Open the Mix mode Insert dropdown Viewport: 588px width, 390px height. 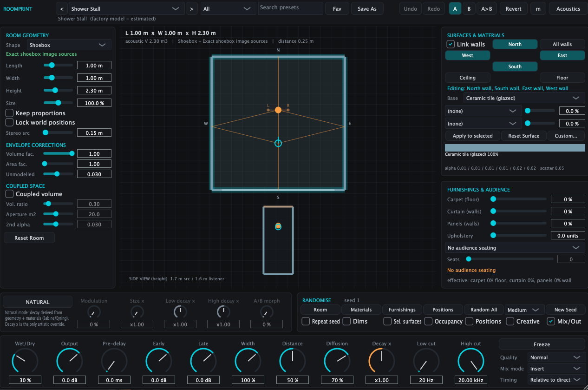[x=556, y=369]
